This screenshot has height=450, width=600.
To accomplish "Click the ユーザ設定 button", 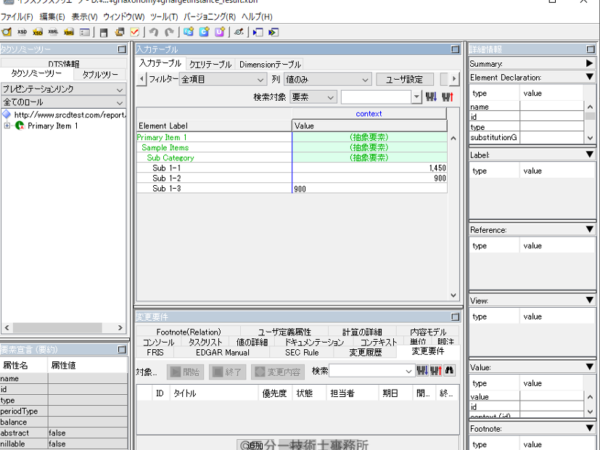I will pyautogui.click(x=404, y=80).
